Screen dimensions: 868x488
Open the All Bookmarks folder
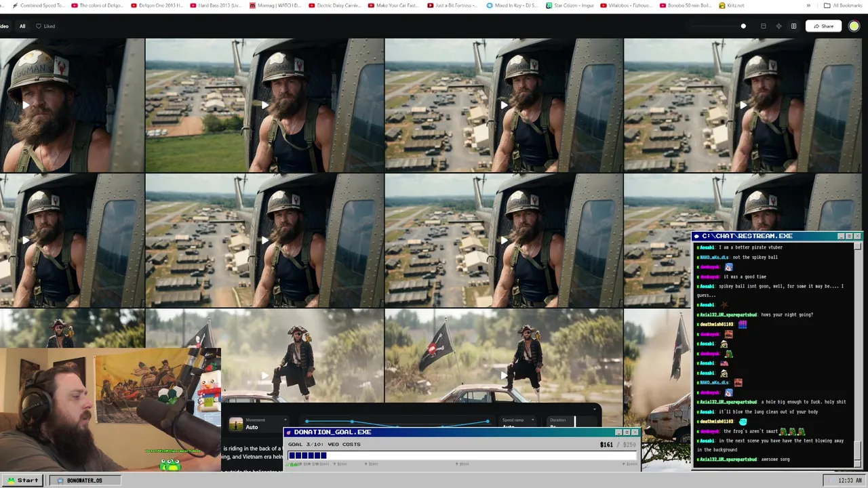tap(843, 5)
